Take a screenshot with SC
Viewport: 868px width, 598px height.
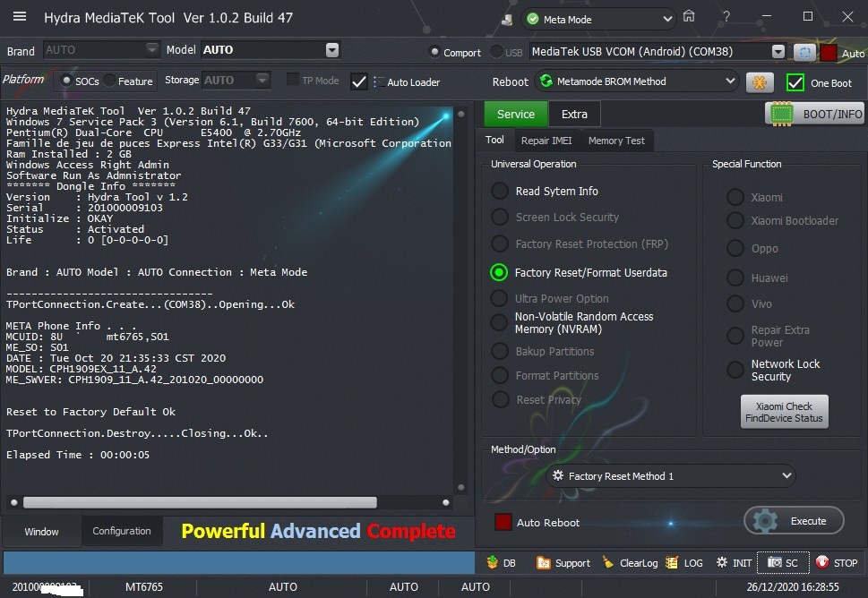[x=783, y=562]
